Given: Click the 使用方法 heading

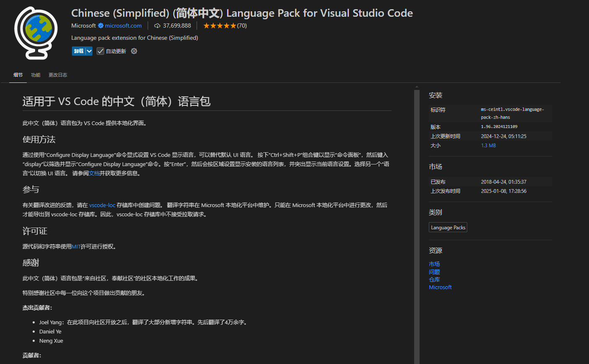Looking at the screenshot, I should point(39,139).
